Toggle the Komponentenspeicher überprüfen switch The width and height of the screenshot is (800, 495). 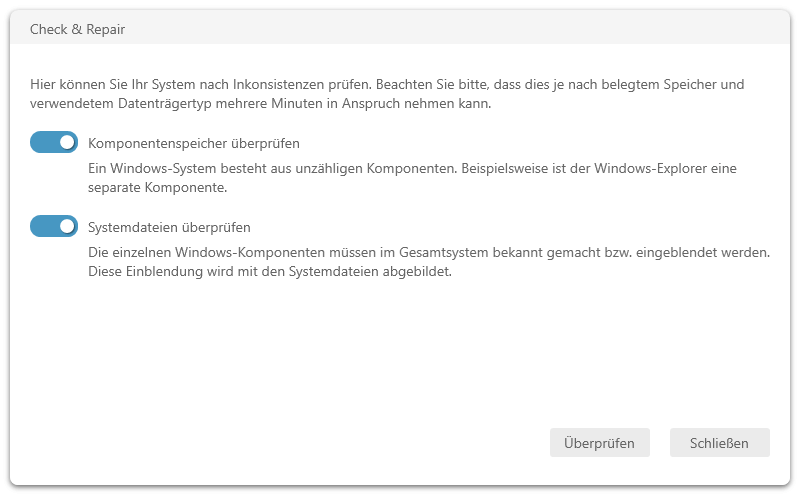[x=54, y=142]
